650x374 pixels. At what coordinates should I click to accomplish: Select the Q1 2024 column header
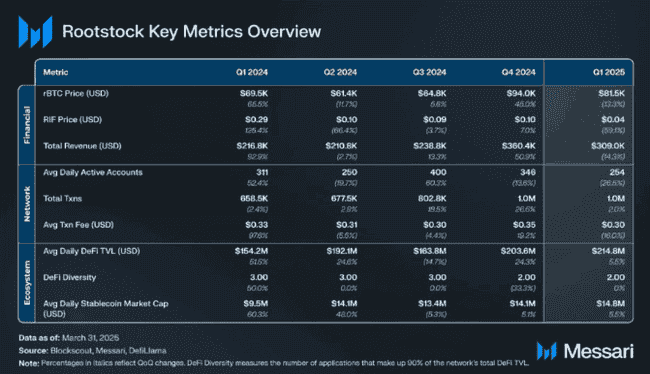252,72
